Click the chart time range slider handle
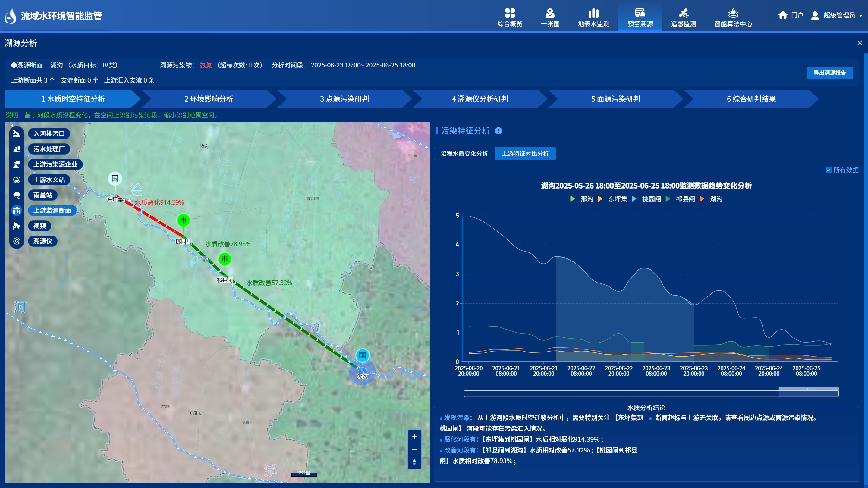The height and width of the screenshot is (488, 868). pos(808,389)
